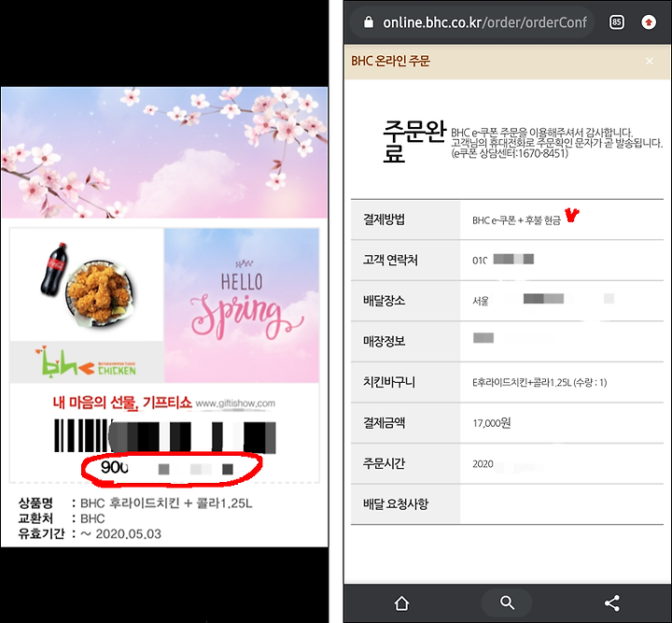Image resolution: width=672 pixels, height=623 pixels.
Task: Tap the browser address bar URL
Action: pyautogui.click(x=484, y=22)
